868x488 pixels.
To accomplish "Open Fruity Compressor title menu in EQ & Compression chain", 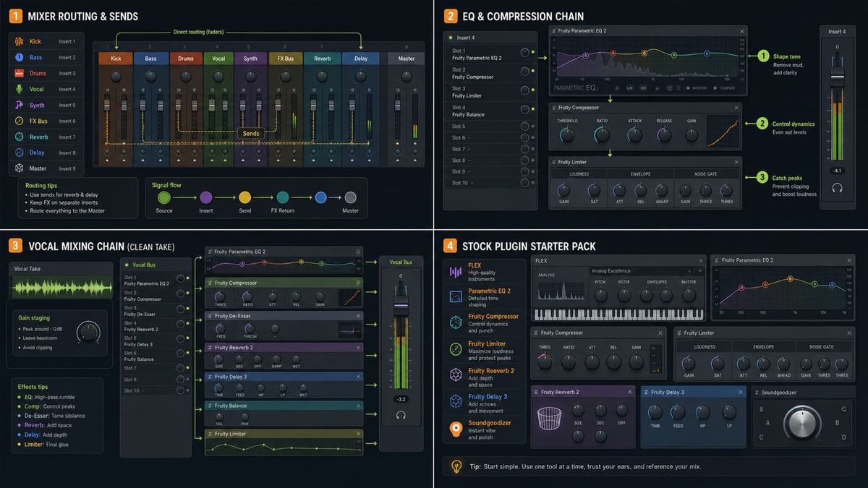I will 553,108.
